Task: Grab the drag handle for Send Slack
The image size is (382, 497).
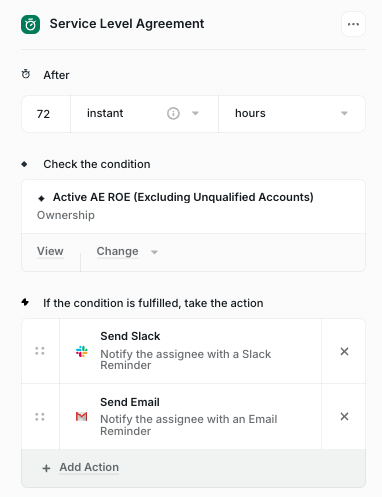Action: 40,351
